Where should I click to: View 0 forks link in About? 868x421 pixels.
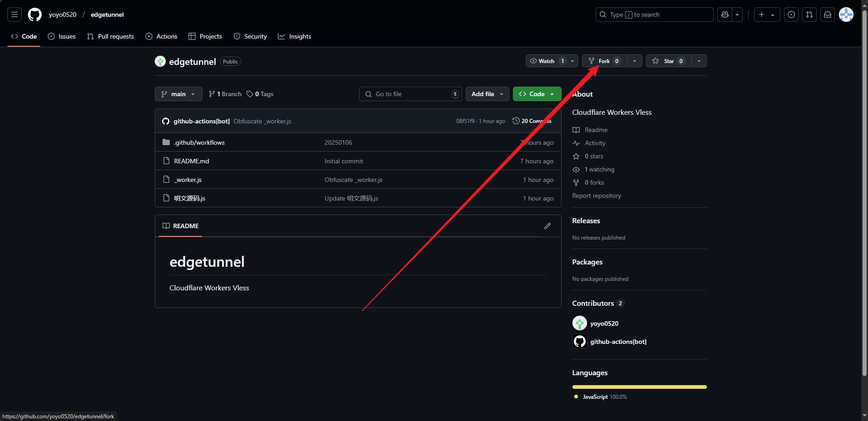[588, 182]
